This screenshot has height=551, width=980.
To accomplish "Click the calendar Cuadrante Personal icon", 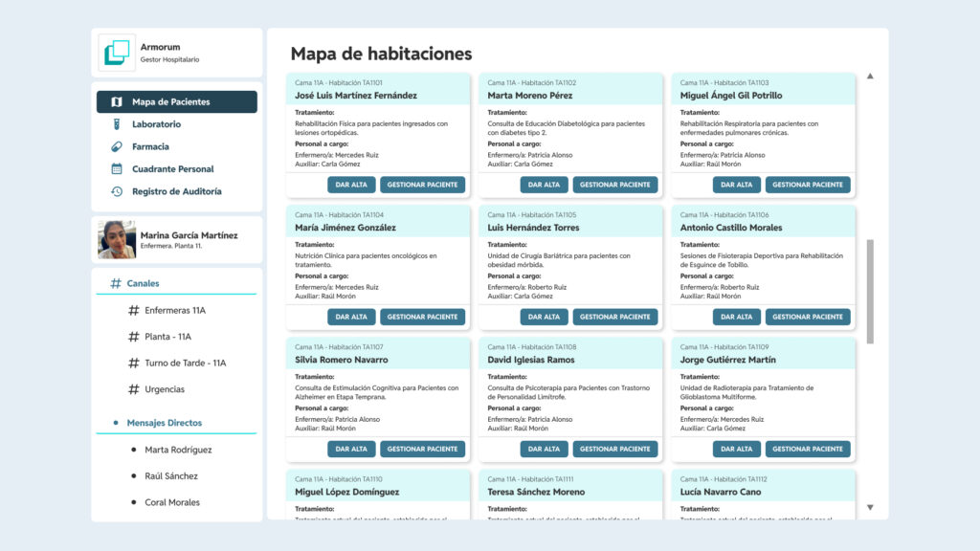I will (x=117, y=168).
